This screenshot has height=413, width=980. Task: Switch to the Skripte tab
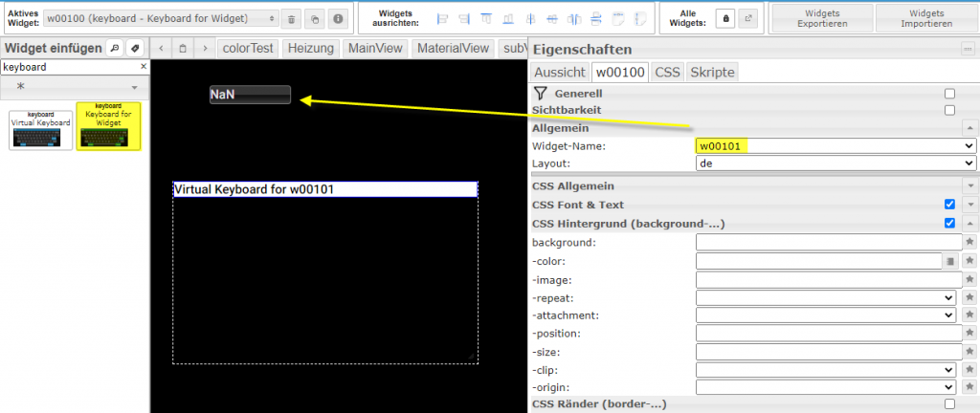[712, 72]
